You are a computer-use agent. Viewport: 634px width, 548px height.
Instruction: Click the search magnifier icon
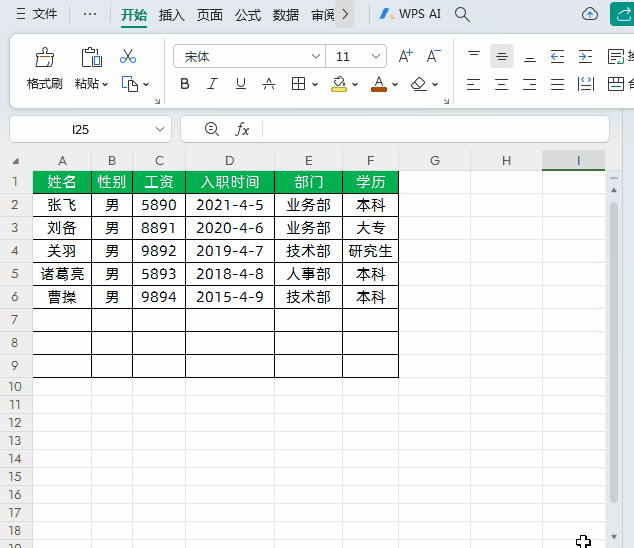pos(462,15)
